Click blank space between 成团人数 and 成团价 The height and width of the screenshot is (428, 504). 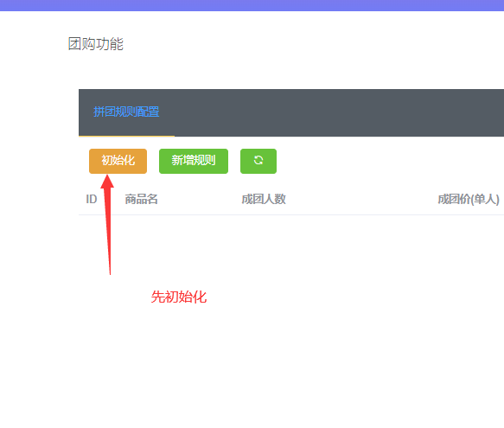pos(361,200)
